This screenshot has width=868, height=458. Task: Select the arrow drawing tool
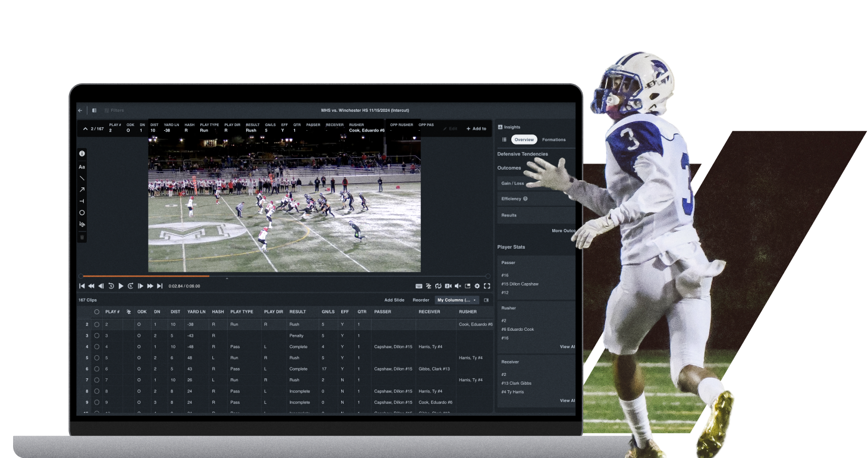coord(82,190)
